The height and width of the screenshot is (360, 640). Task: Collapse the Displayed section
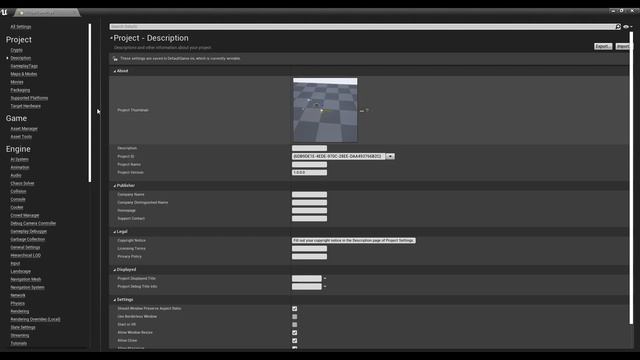115,270
